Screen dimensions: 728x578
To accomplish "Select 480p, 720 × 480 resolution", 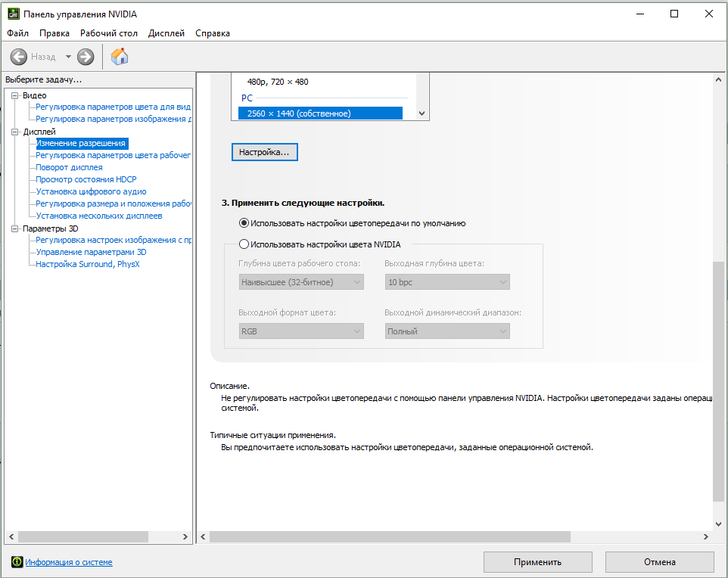I will [x=278, y=82].
